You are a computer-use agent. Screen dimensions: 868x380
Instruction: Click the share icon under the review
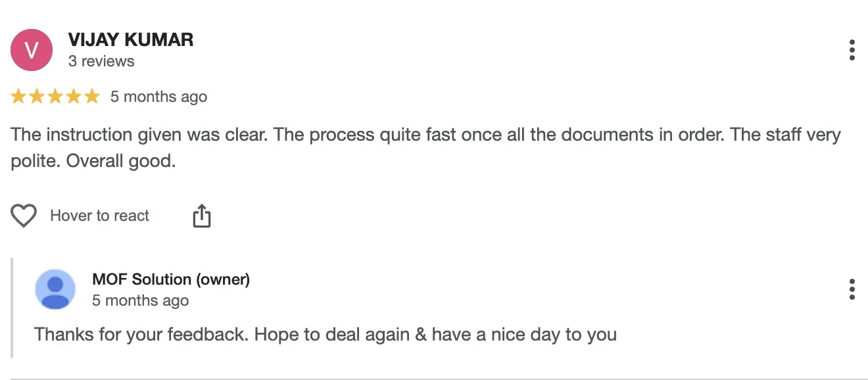tap(202, 216)
